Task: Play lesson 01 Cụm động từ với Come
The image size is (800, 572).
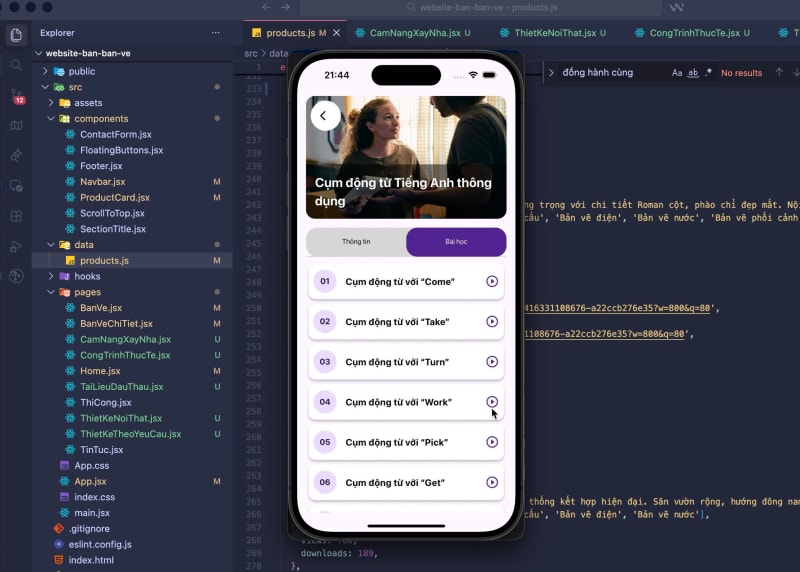Action: 492,281
